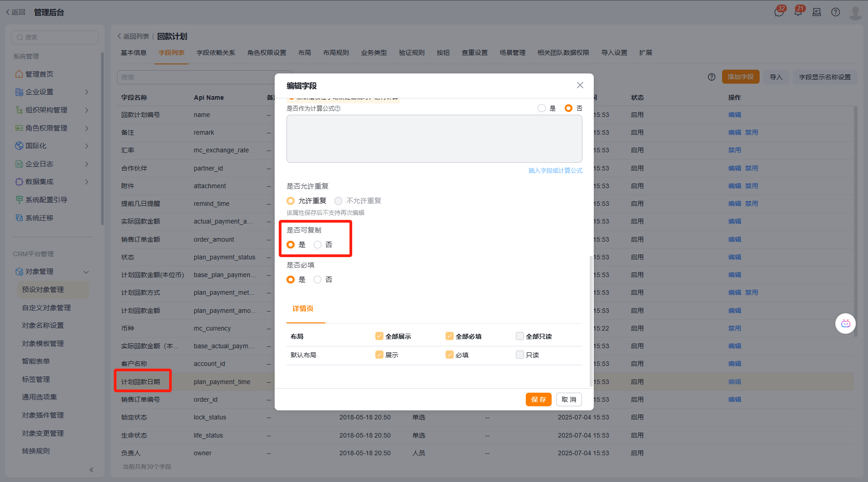The image size is (868, 482).
Task: Click the 系统迁移 sidebar icon
Action: tap(19, 218)
